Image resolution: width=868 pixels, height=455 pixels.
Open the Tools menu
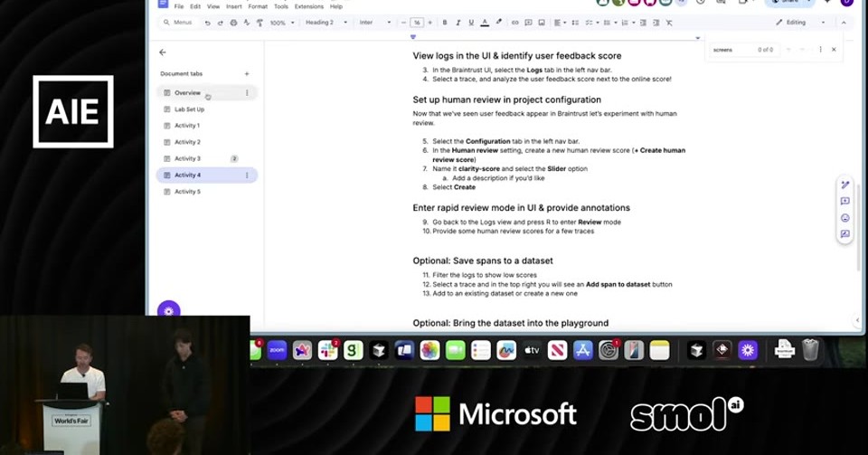tap(281, 6)
